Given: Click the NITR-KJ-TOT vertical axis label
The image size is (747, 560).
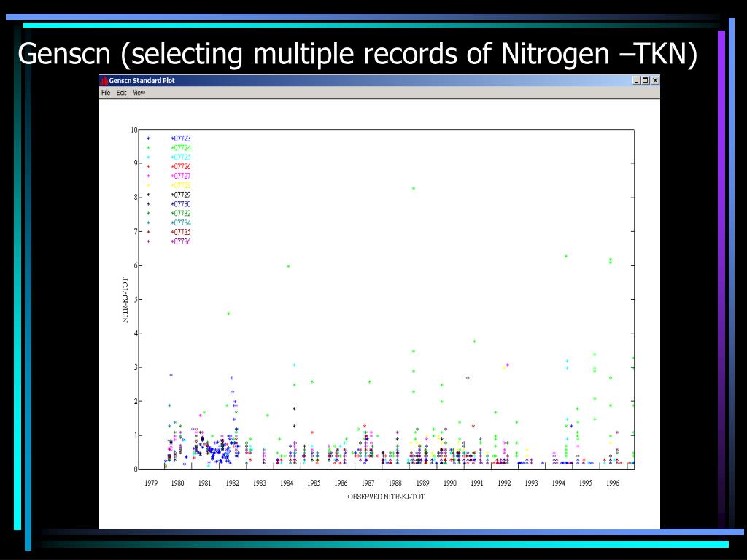Looking at the screenshot, I should [x=125, y=300].
